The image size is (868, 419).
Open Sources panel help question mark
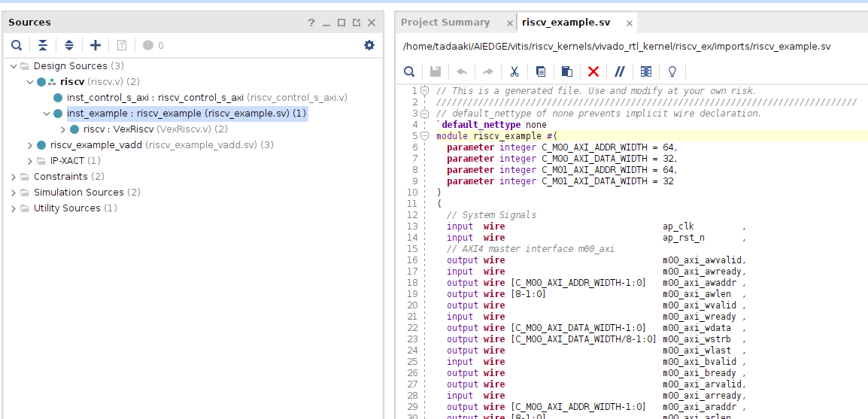click(311, 23)
